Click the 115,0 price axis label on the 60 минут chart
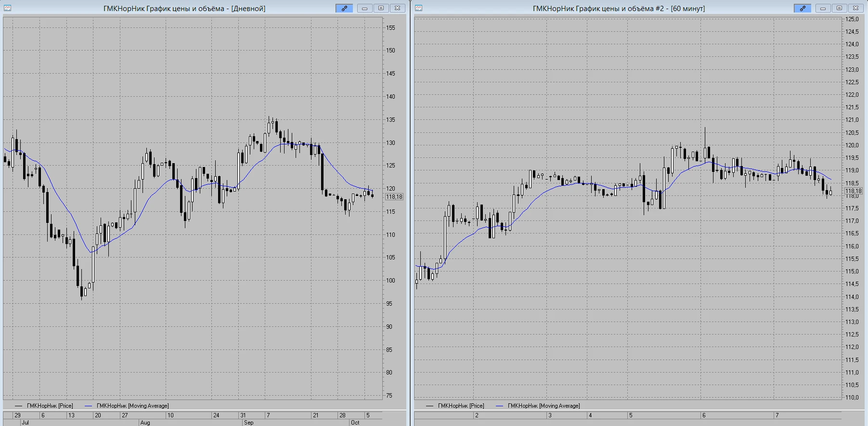This screenshot has height=426, width=868. [852, 271]
